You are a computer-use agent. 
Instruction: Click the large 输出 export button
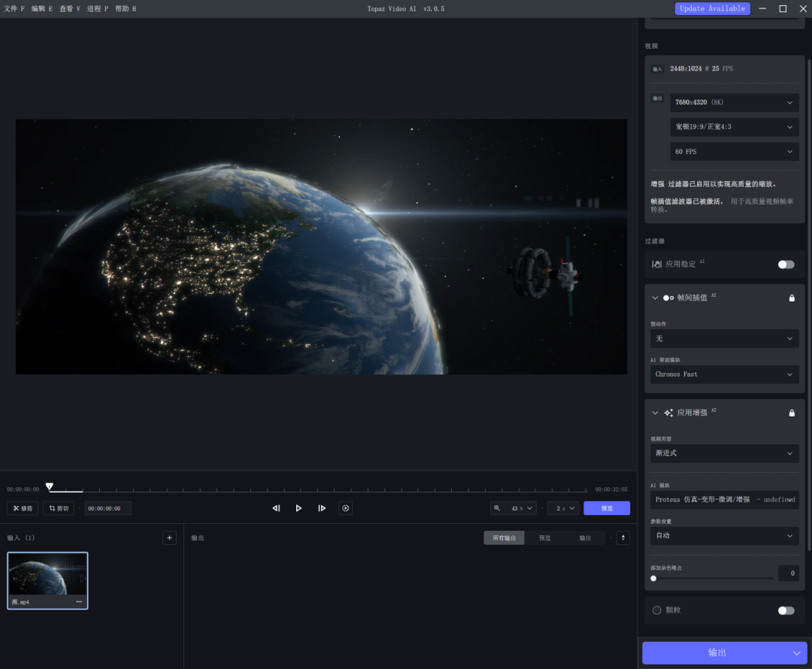tap(717, 653)
